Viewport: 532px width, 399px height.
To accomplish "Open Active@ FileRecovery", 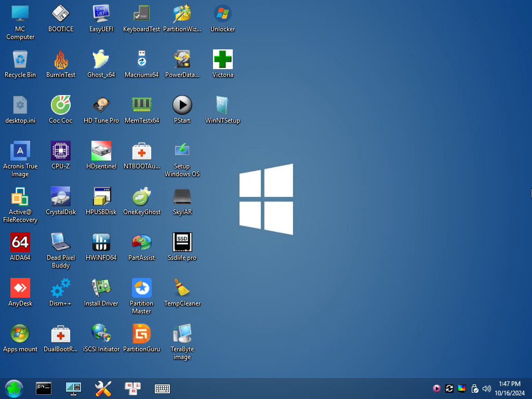I will coord(20,205).
